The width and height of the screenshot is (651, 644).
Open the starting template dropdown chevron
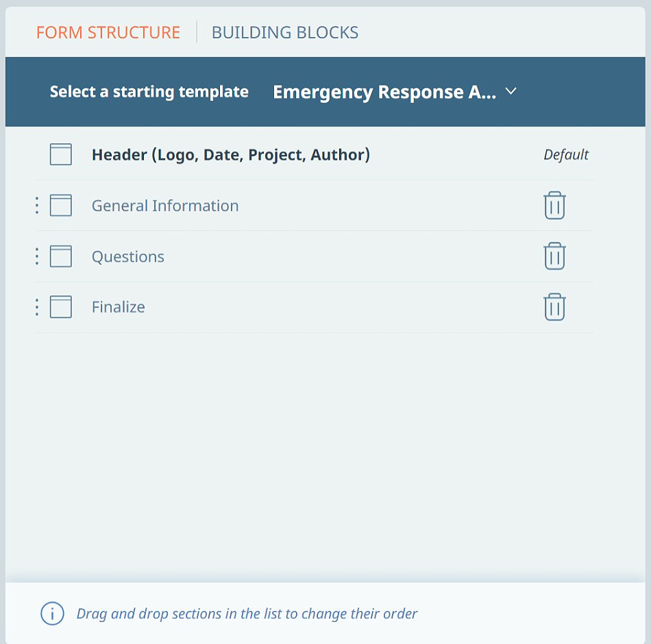(511, 91)
